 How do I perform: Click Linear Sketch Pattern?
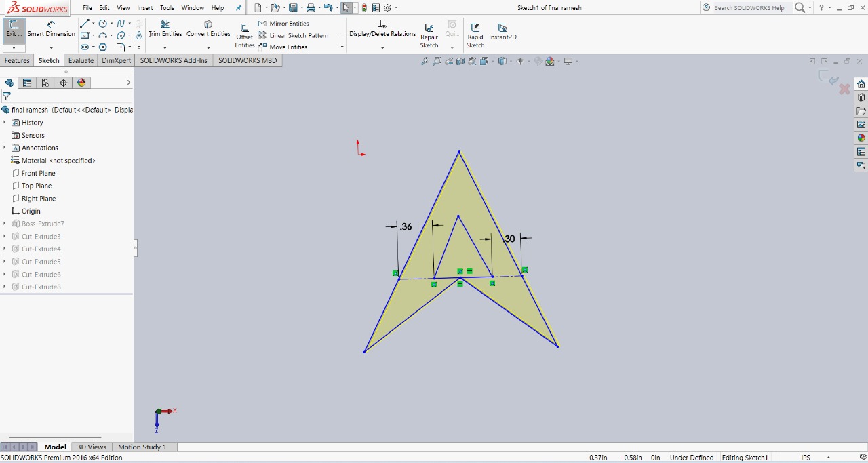[x=294, y=35]
